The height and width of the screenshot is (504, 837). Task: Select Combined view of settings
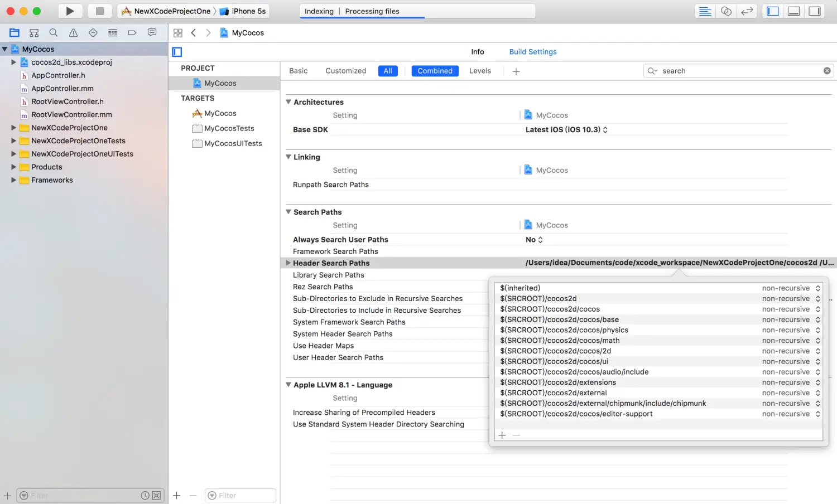point(435,71)
